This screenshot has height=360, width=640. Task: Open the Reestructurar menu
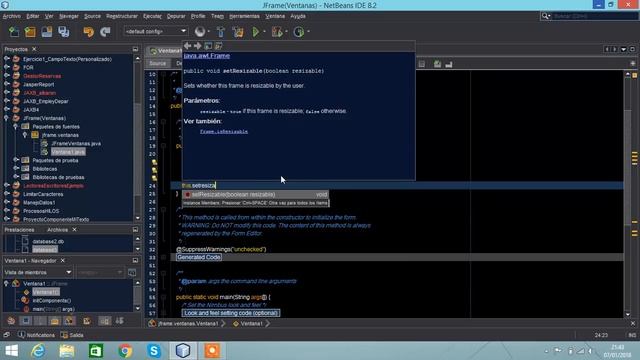(x=122, y=16)
